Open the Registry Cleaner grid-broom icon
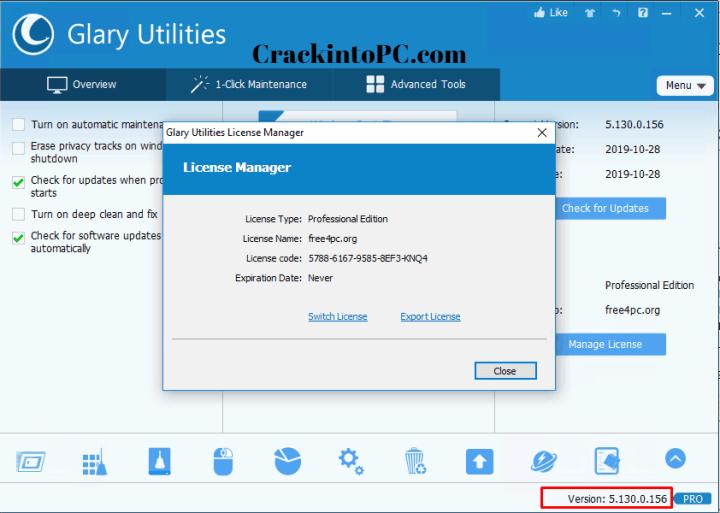The image size is (720, 513). tap(95, 462)
